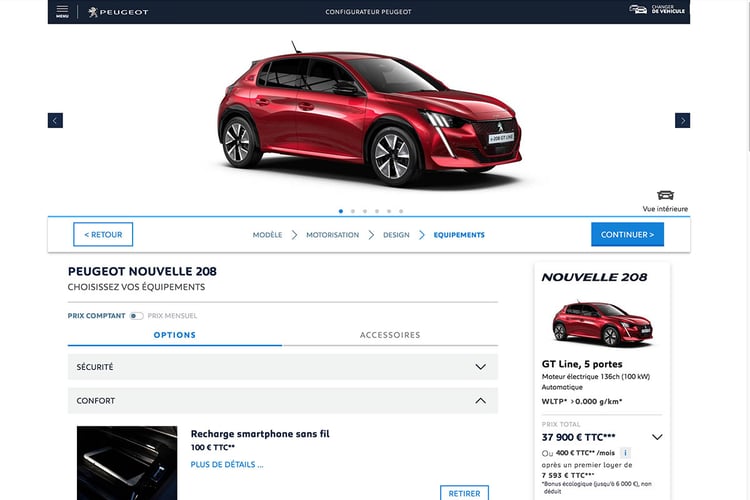
Task: Show previous car image with left arrow
Action: tap(55, 120)
